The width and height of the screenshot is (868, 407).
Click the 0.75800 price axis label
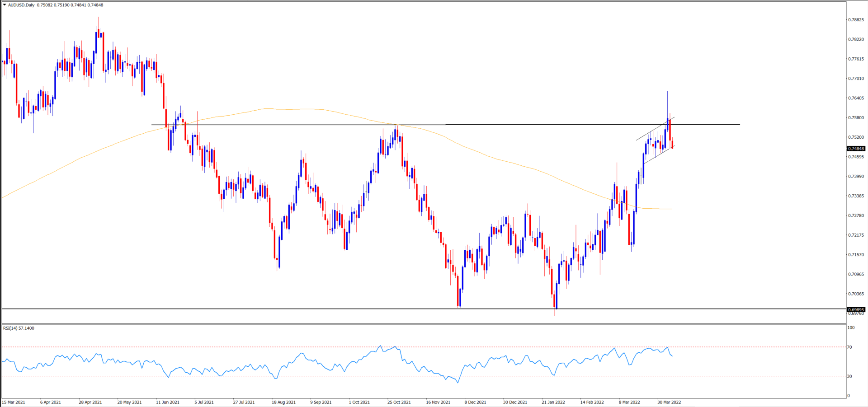pyautogui.click(x=855, y=118)
